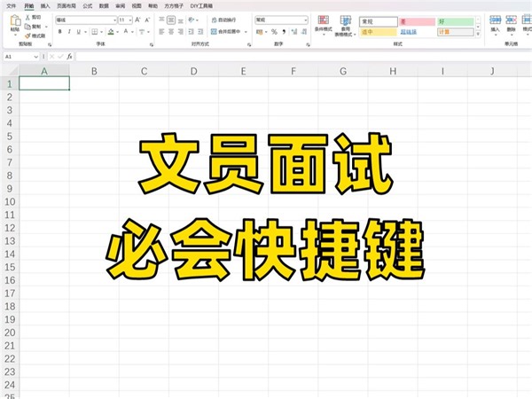Select the Format Painter (格式刷) brush
532x399 pixels.
click(27, 35)
